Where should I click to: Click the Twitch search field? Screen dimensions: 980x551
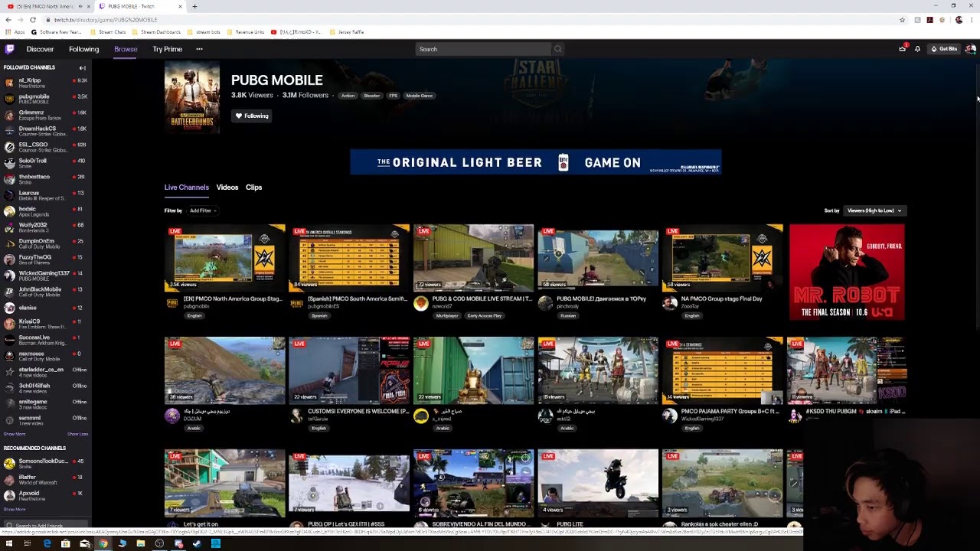click(484, 49)
